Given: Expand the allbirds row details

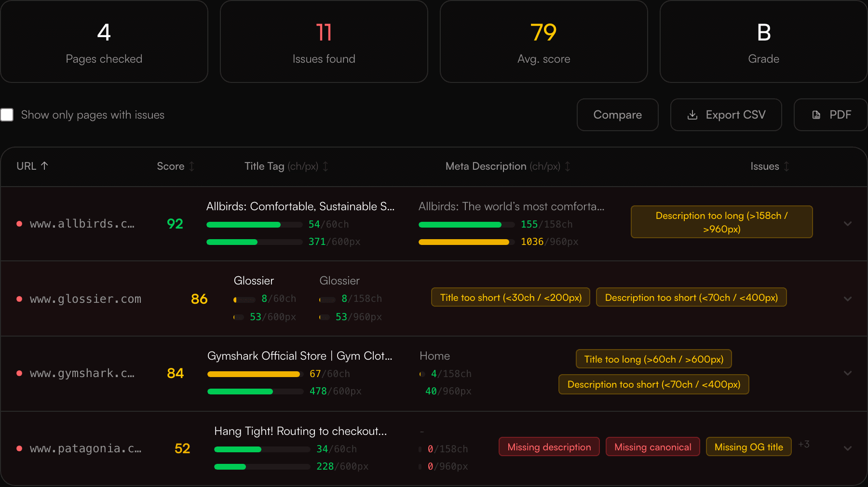Looking at the screenshot, I should 847,224.
